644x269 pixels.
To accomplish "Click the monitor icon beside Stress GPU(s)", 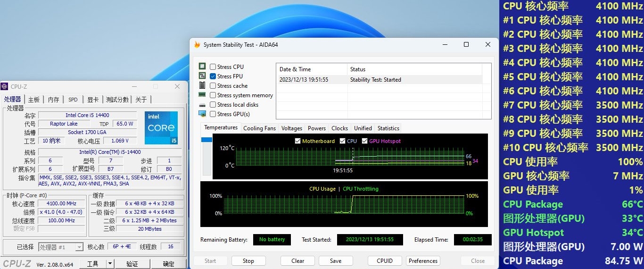I will click(202, 114).
